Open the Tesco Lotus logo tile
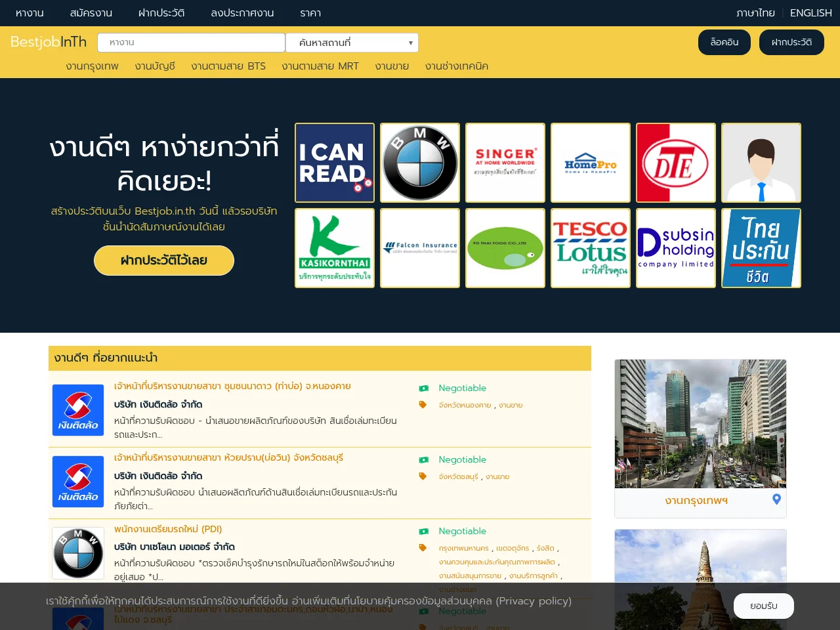The width and height of the screenshot is (840, 630). point(591,248)
